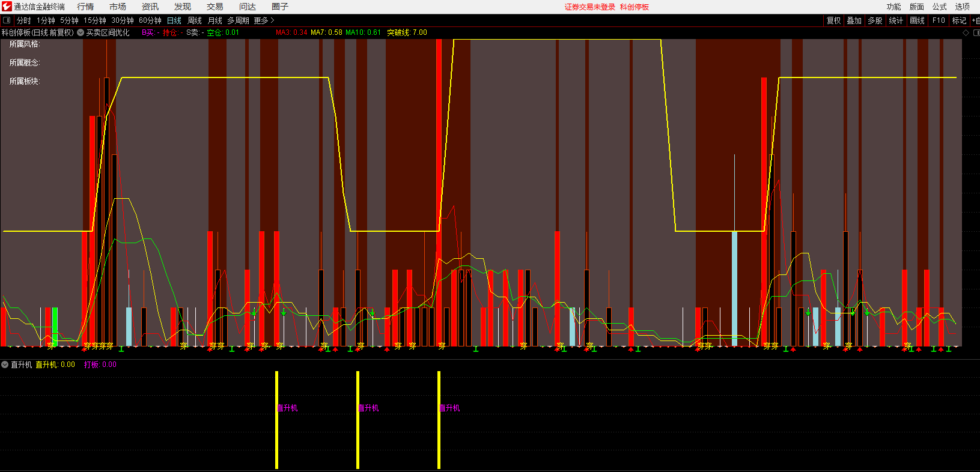Viewport: 980px width, 472px height.
Task: Click the 通达信 red logo icon
Action: [7, 7]
